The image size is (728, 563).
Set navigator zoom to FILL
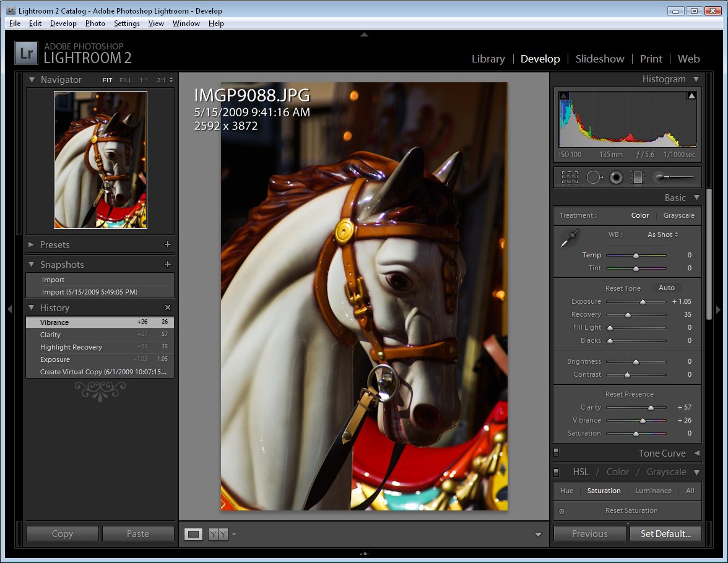click(126, 80)
